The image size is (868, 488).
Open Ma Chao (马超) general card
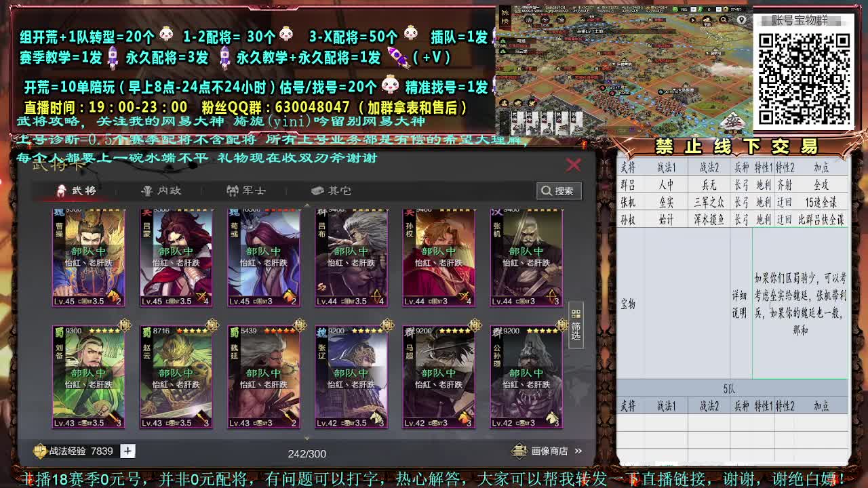click(439, 377)
